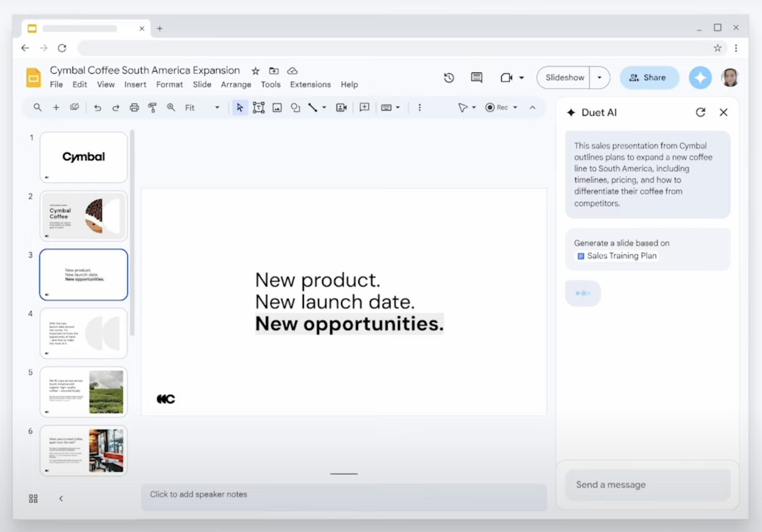Select the line drawing tool
The image size is (762, 532).
[313, 108]
